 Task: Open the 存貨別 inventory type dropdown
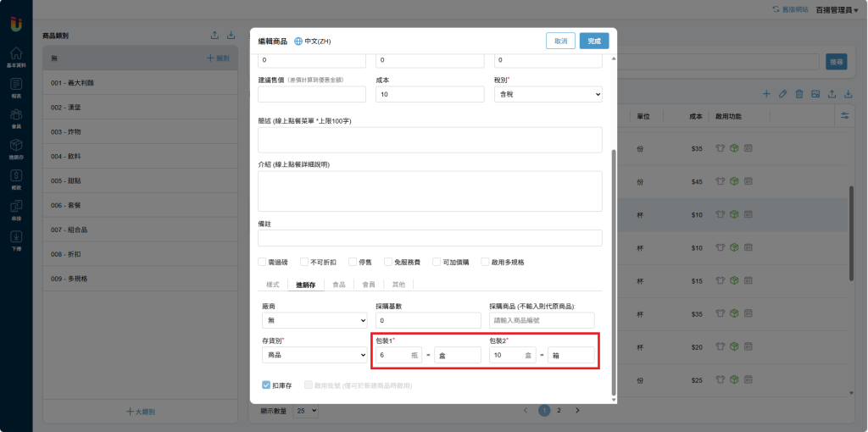click(x=314, y=355)
